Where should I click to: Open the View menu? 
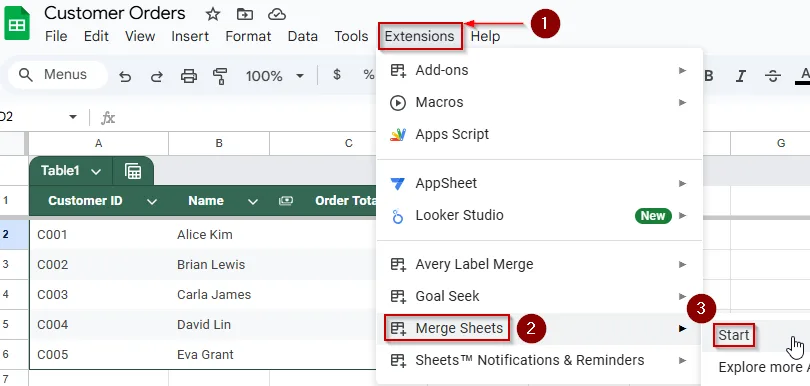tap(140, 36)
